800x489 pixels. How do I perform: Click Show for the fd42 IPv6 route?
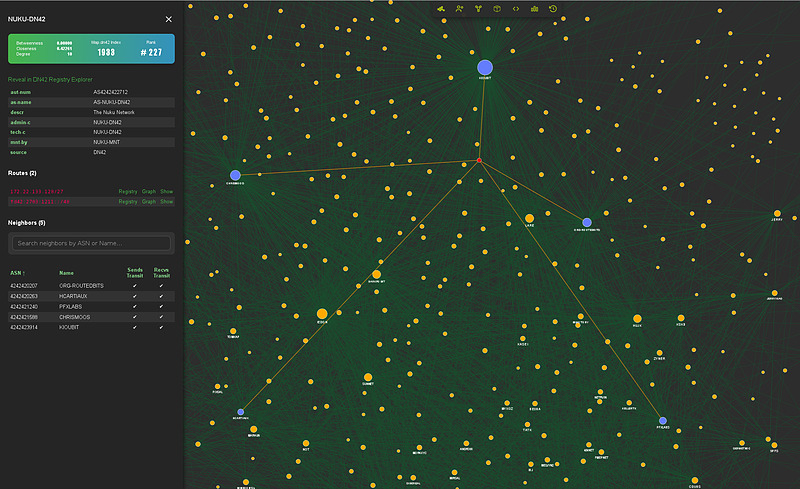167,201
